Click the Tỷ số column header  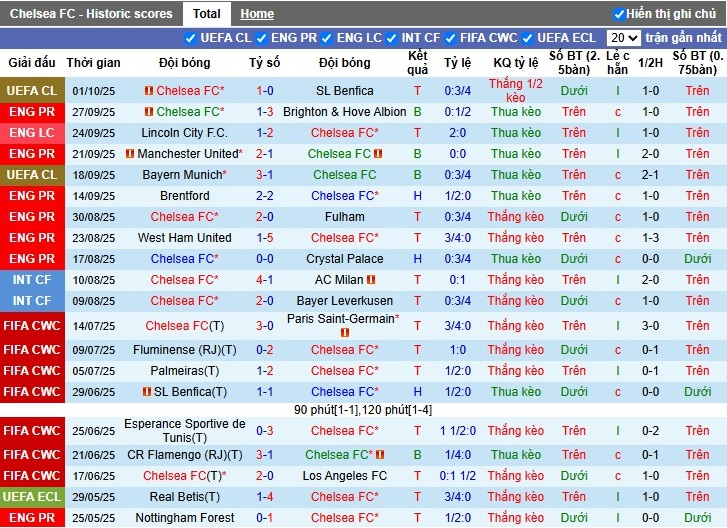pyautogui.click(x=265, y=63)
